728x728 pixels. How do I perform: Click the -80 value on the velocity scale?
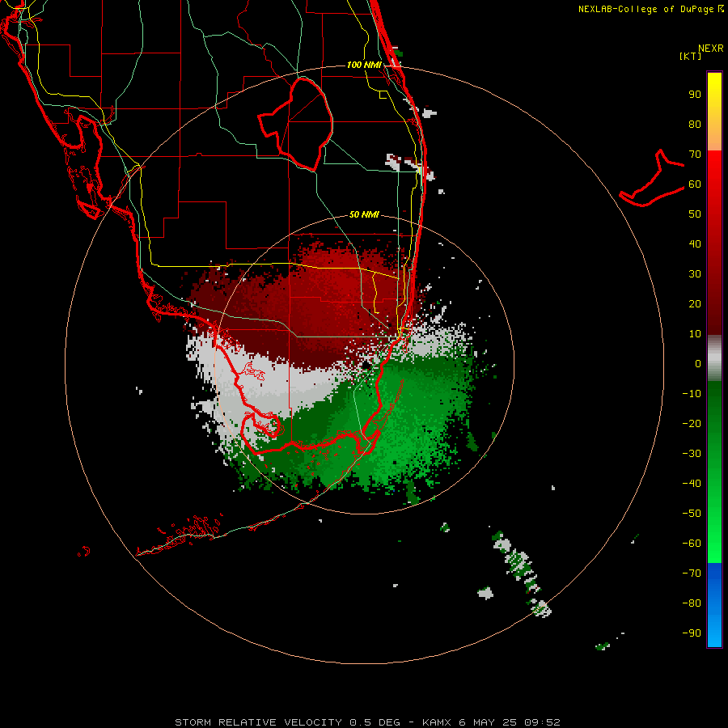click(692, 603)
